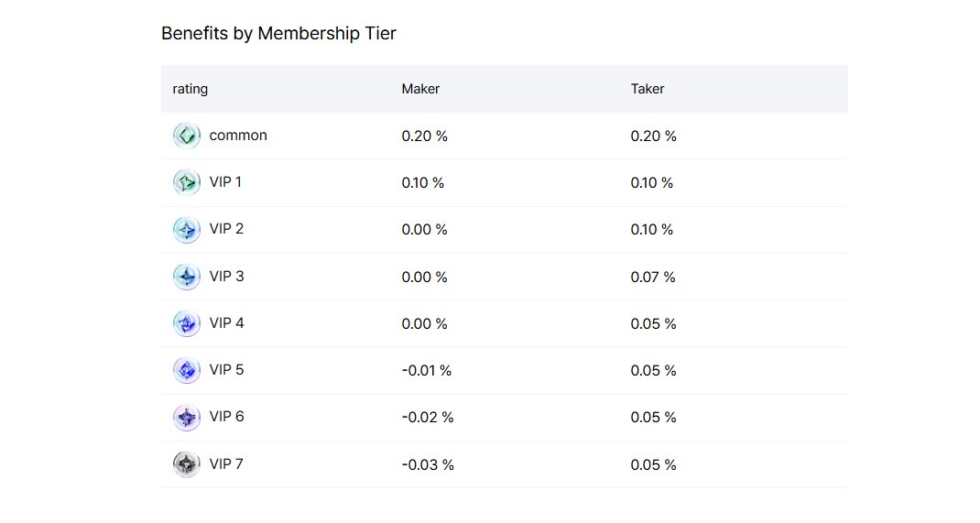Click the rating column header
The image size is (980, 523).
pos(191,89)
